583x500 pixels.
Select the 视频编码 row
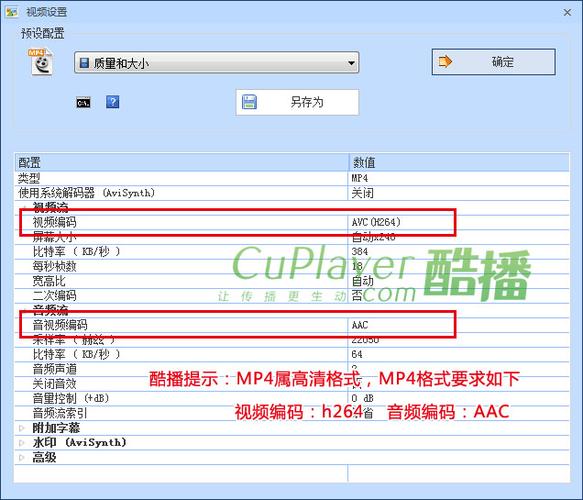click(x=292, y=222)
